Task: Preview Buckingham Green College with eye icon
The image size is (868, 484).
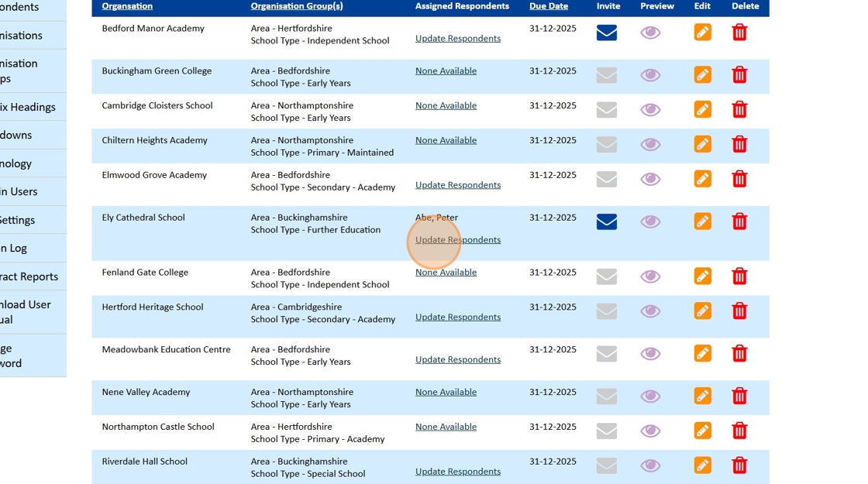Action: pyautogui.click(x=650, y=75)
